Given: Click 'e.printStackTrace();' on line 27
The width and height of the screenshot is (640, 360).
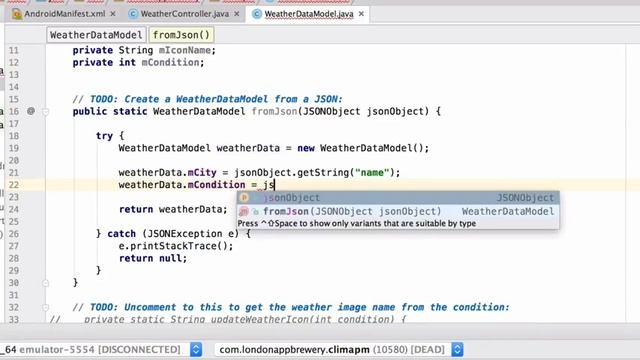Looking at the screenshot, I should tap(176, 246).
